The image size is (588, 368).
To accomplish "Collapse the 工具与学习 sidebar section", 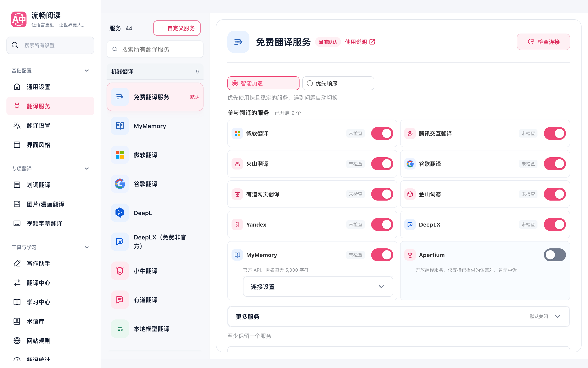I will tap(50, 247).
